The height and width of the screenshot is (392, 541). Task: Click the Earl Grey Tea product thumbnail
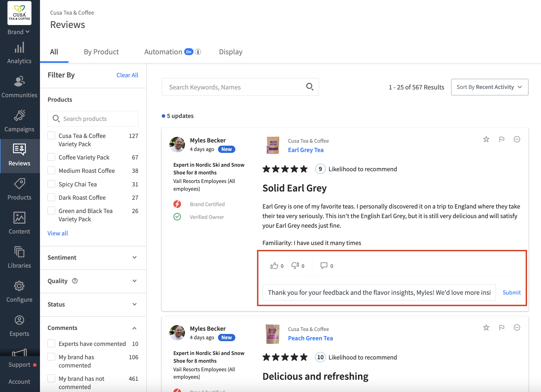273,145
